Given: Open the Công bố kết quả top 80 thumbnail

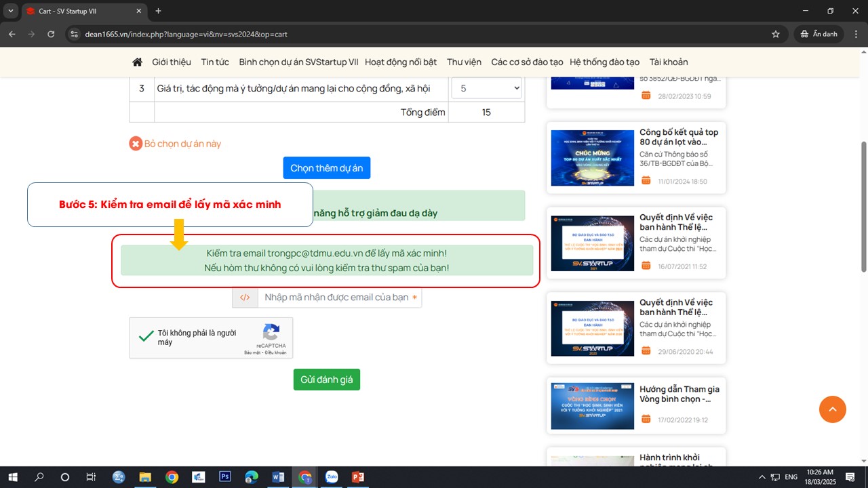Looking at the screenshot, I should tap(592, 158).
